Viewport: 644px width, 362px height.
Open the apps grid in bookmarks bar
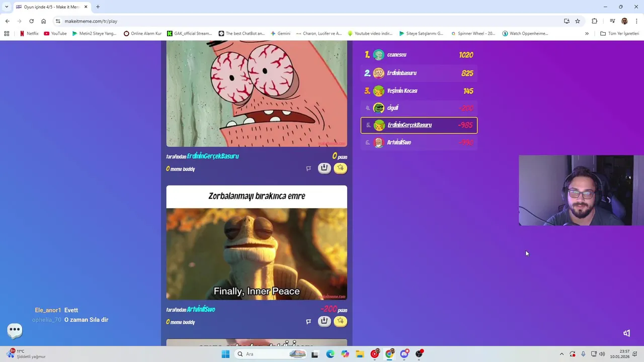click(7, 34)
